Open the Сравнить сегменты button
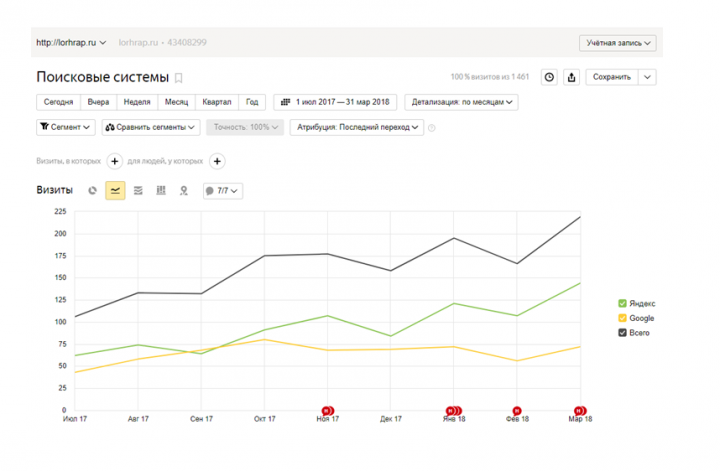720x471 pixels. pyautogui.click(x=151, y=127)
